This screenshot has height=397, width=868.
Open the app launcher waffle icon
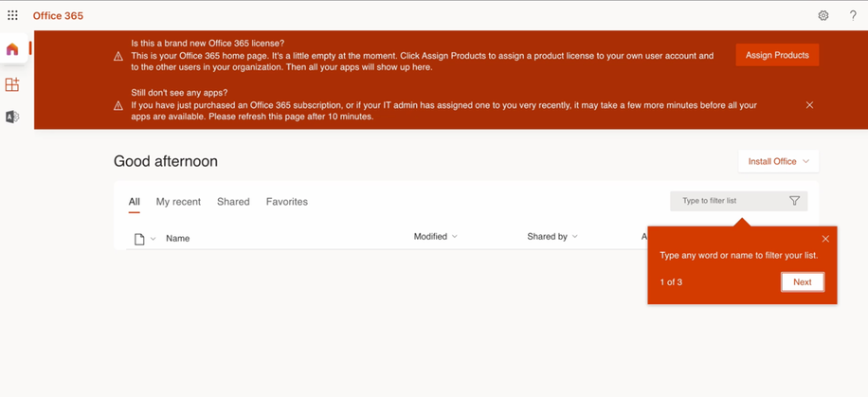pos(12,15)
